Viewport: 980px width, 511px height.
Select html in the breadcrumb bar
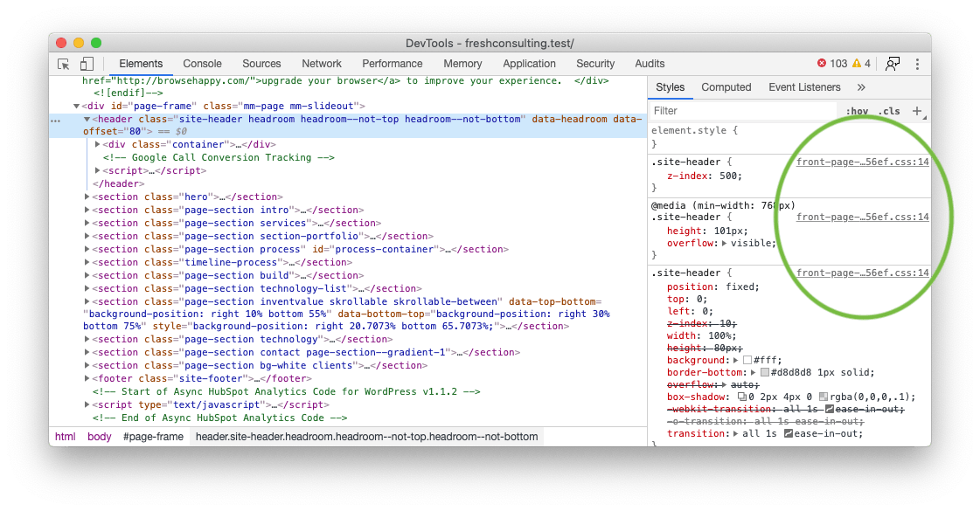point(65,437)
